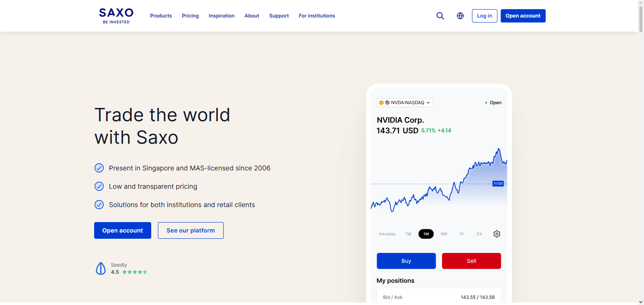The height and width of the screenshot is (305, 644).
Task: Click the Open market status indicator
Action: (493, 102)
